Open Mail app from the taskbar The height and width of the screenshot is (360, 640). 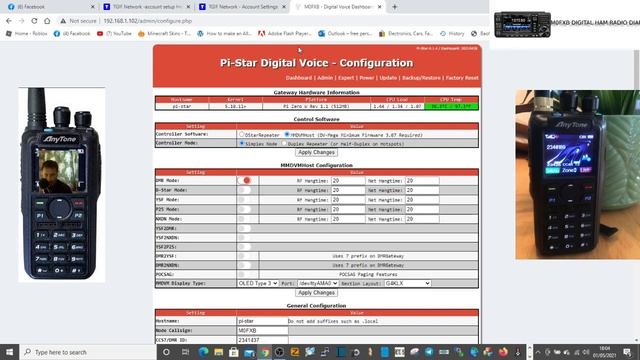coord(249,352)
